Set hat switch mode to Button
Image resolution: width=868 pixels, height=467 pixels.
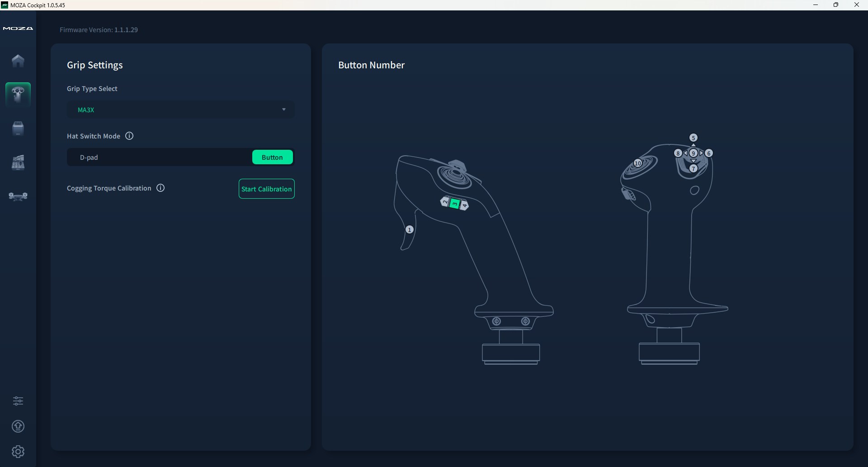272,157
